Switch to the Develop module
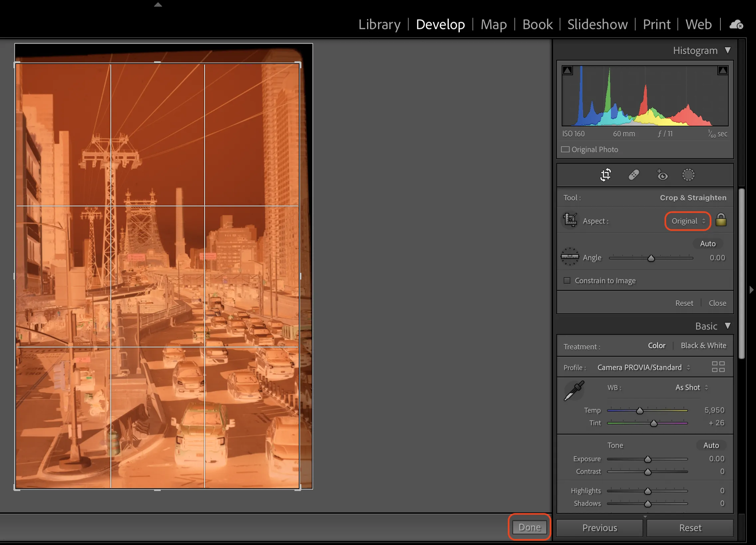The height and width of the screenshot is (545, 756). (440, 24)
